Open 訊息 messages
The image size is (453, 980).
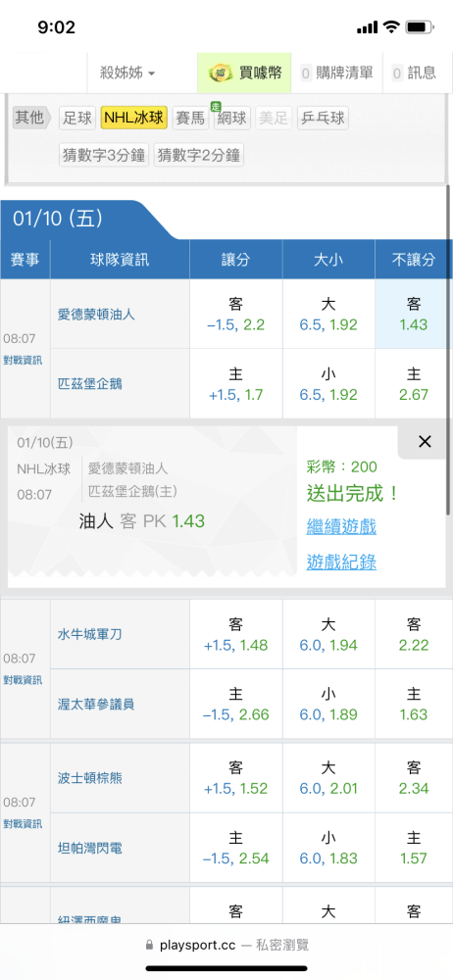[x=414, y=73]
